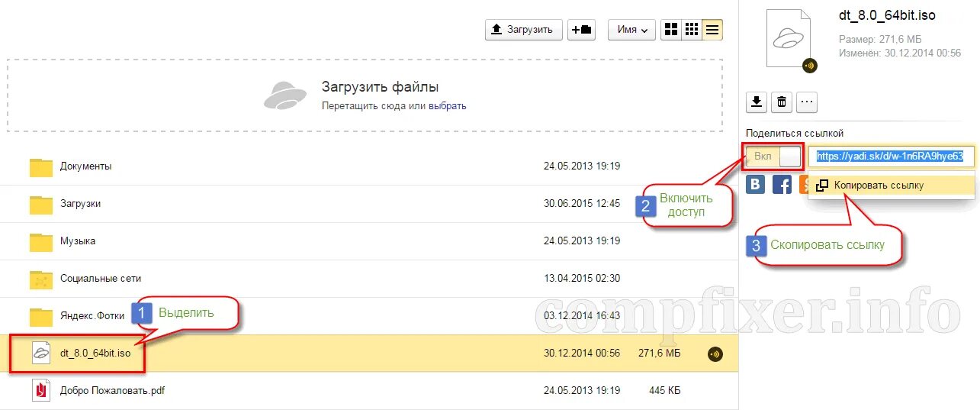
Task: Choose Копировать ссылку from popup
Action: [892, 186]
